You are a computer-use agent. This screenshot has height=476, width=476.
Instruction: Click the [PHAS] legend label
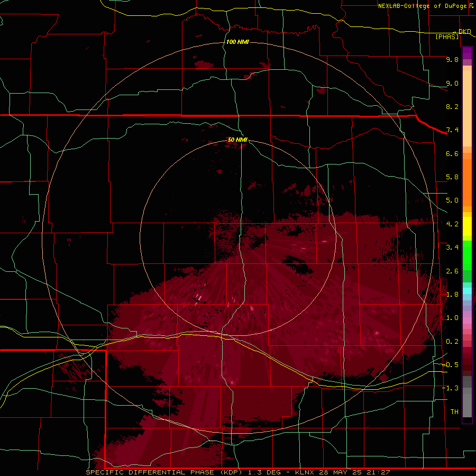[x=447, y=36]
